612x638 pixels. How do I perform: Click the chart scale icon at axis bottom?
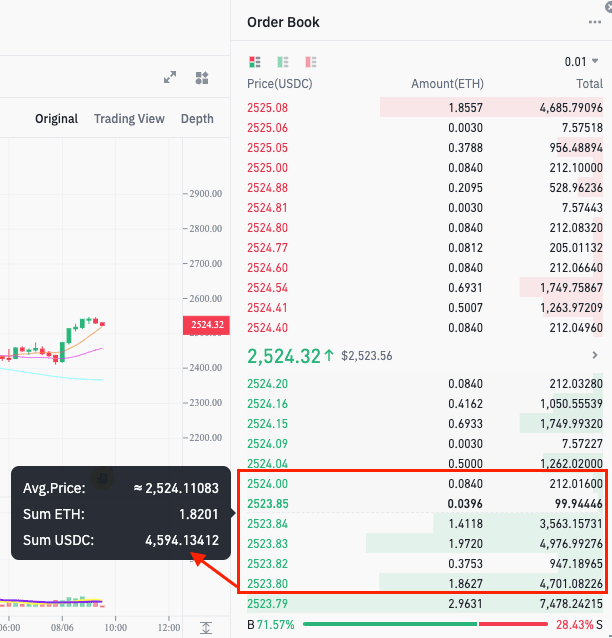pyautogui.click(x=205, y=627)
